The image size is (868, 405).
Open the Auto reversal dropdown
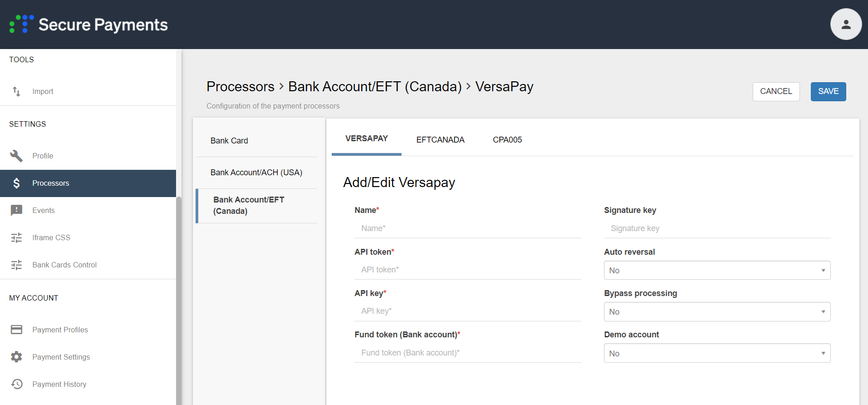click(x=717, y=270)
